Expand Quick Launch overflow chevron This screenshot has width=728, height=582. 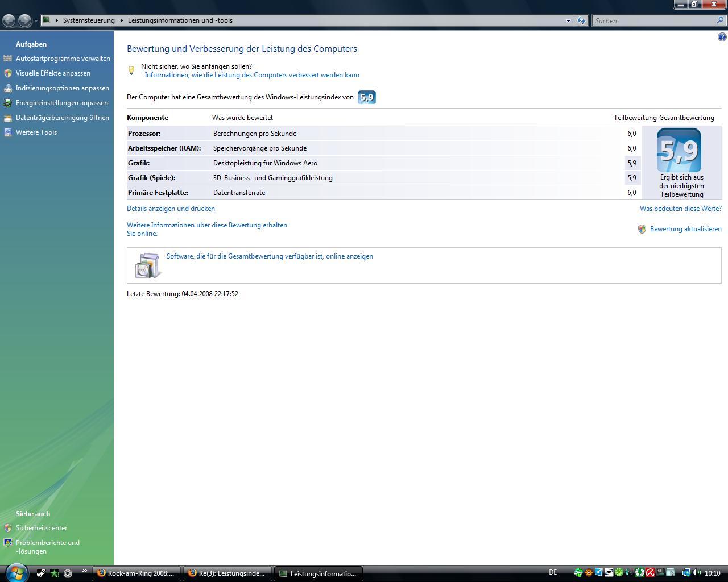84,571
